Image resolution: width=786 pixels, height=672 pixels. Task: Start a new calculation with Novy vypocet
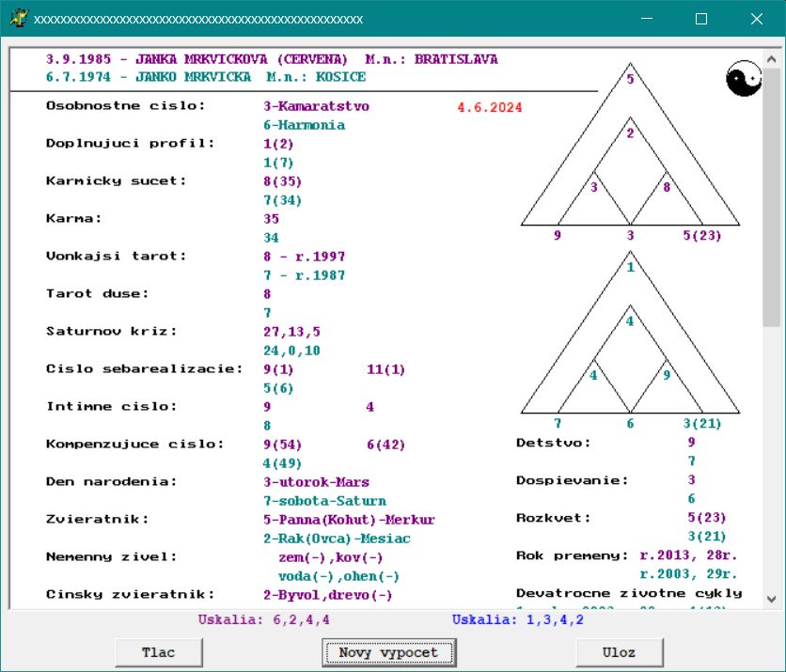tap(388, 652)
